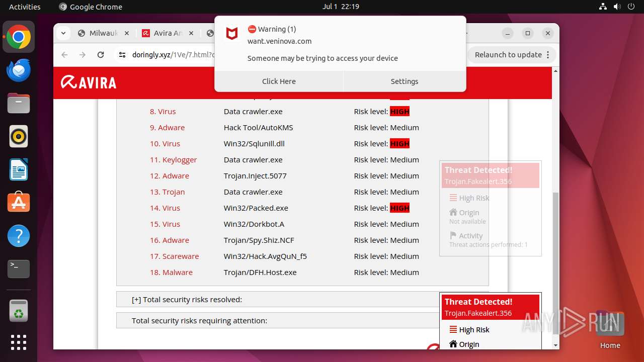Click Trojan.Inject.5077 file name
The height and width of the screenshot is (362, 644).
pyautogui.click(x=256, y=176)
